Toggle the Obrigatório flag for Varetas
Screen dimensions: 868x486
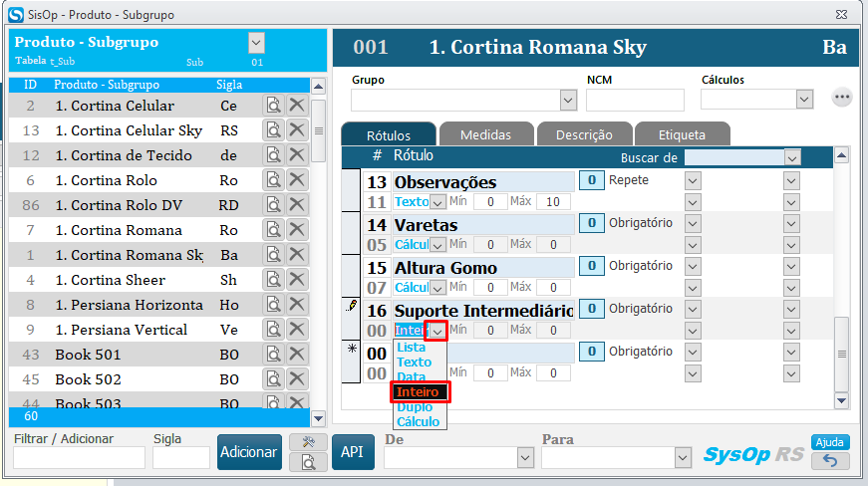click(x=591, y=223)
